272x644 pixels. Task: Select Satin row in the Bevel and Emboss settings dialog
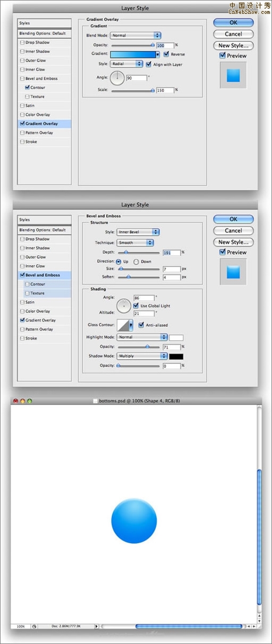click(x=44, y=302)
